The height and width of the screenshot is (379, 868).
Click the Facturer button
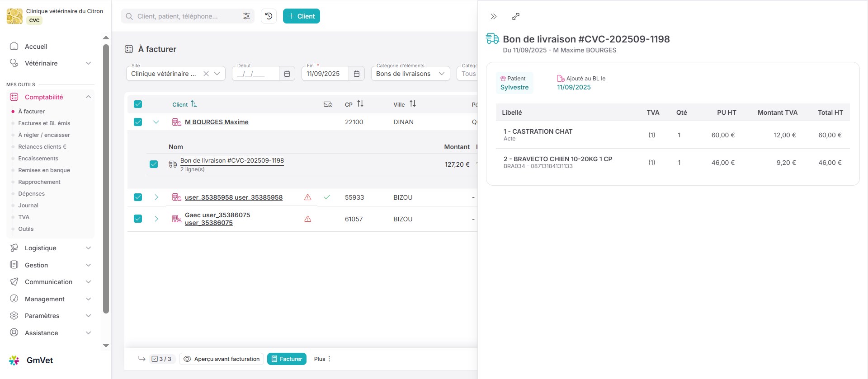point(287,359)
